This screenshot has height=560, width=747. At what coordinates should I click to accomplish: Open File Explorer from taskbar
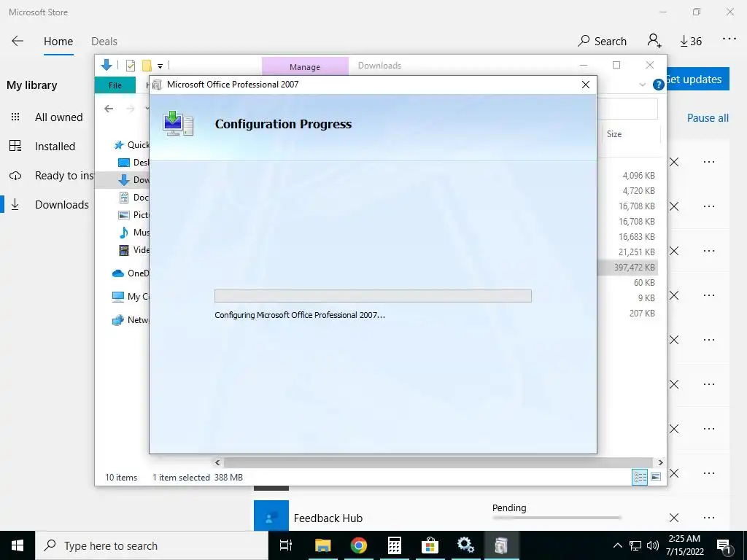coord(322,545)
